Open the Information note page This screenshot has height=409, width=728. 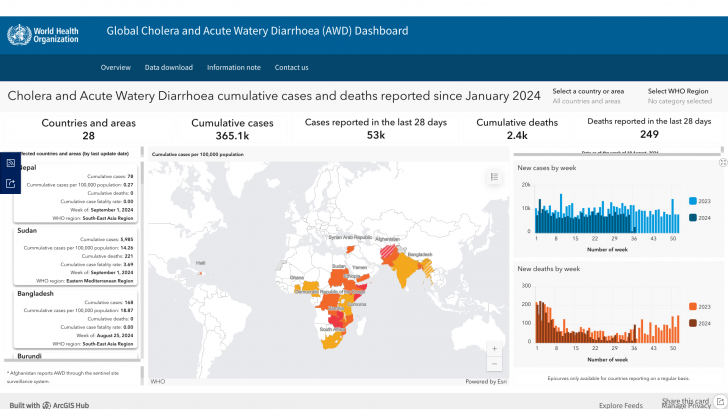tap(233, 67)
